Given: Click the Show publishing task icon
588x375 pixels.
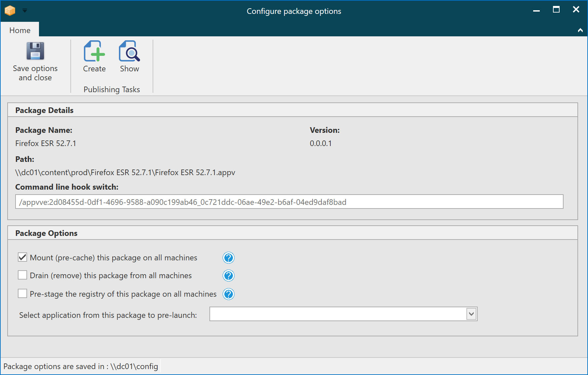Looking at the screenshot, I should 129,52.
